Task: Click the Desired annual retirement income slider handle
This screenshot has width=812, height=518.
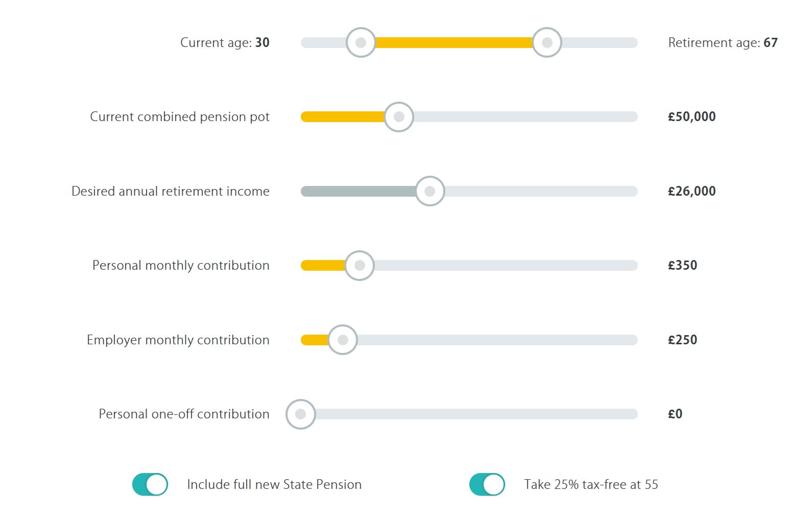Action: coord(429,191)
